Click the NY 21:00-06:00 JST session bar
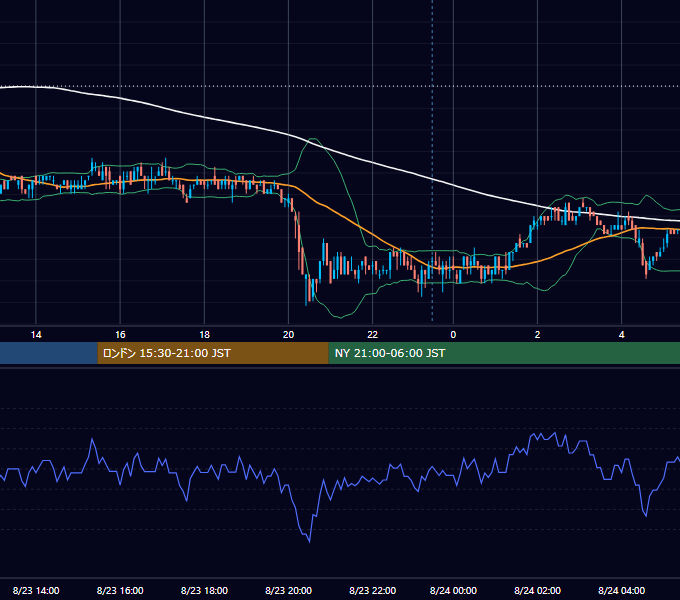Image resolution: width=680 pixels, height=600 pixels. (504, 353)
